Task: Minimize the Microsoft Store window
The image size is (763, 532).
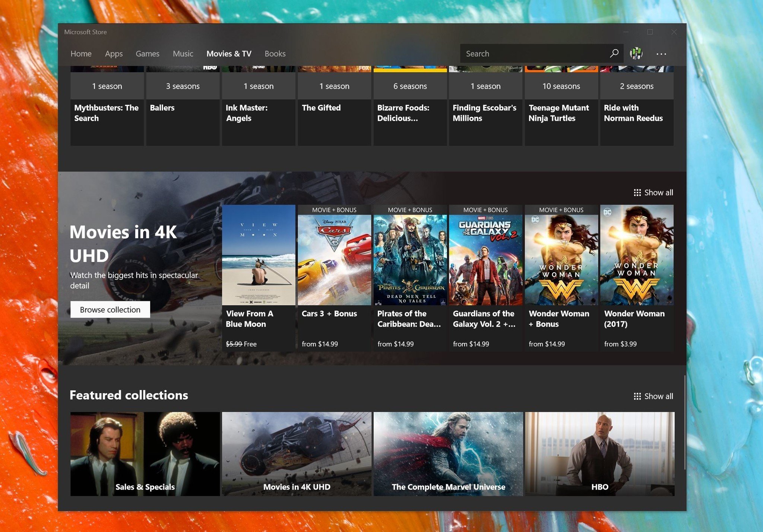Action: [x=626, y=32]
